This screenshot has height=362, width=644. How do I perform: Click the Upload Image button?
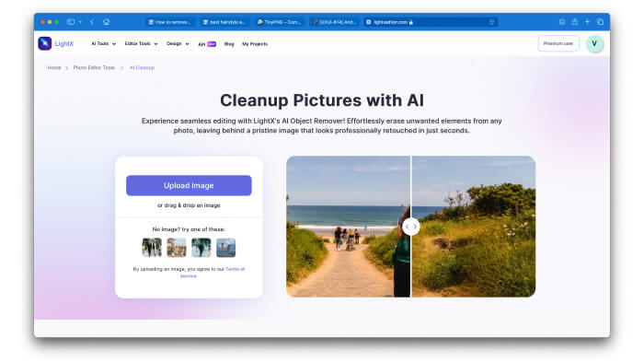pyautogui.click(x=189, y=185)
